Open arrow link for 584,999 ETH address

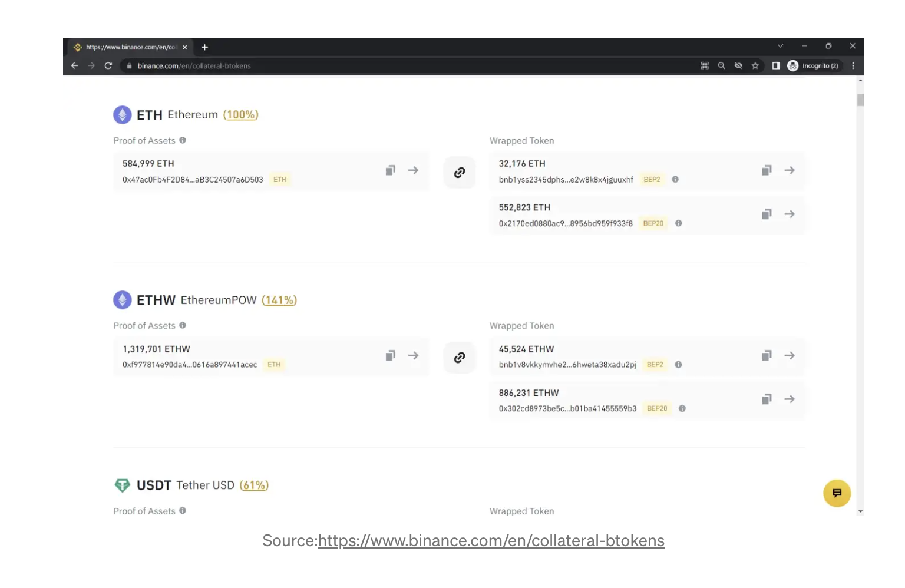coord(413,170)
